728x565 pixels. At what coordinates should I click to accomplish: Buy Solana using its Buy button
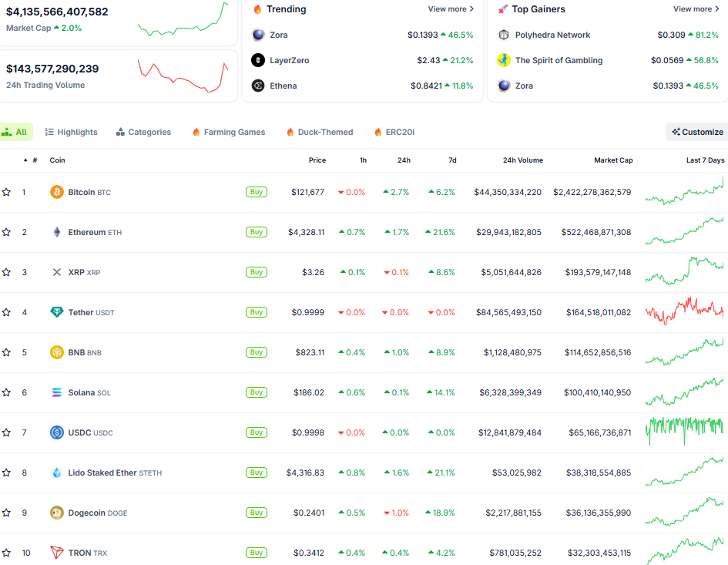click(257, 392)
